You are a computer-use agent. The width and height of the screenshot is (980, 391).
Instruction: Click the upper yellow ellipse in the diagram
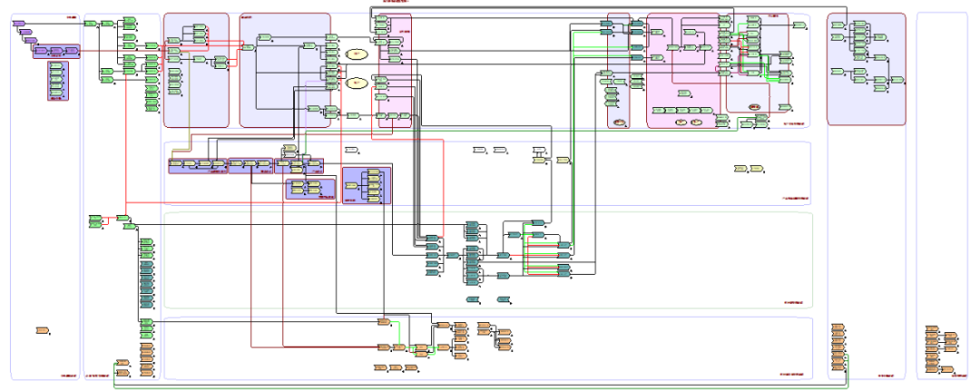(357, 54)
